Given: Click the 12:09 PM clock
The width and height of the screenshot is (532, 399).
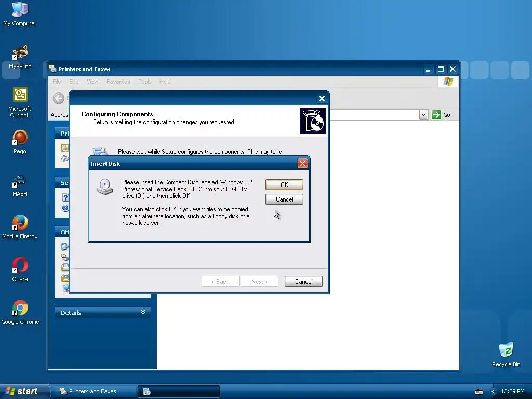Looking at the screenshot, I should tap(513, 391).
